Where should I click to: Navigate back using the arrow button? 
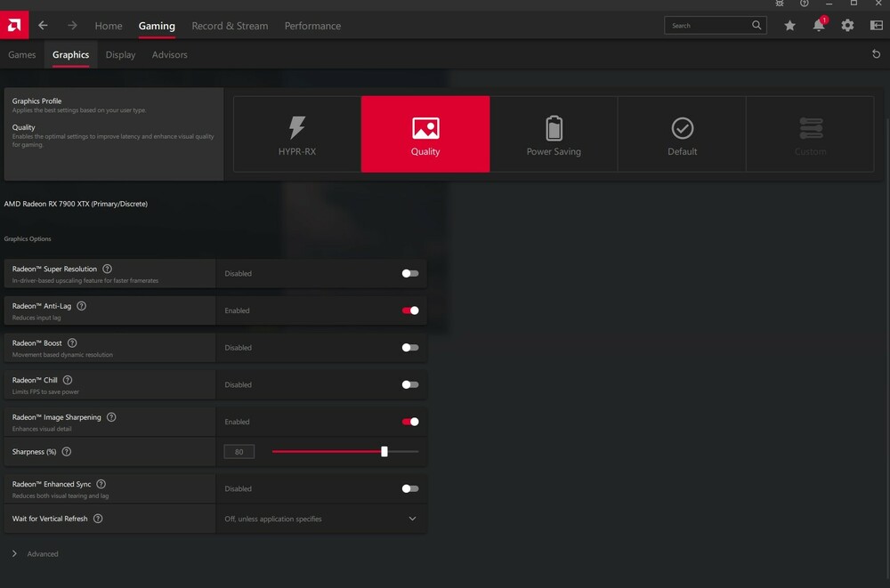[43, 26]
